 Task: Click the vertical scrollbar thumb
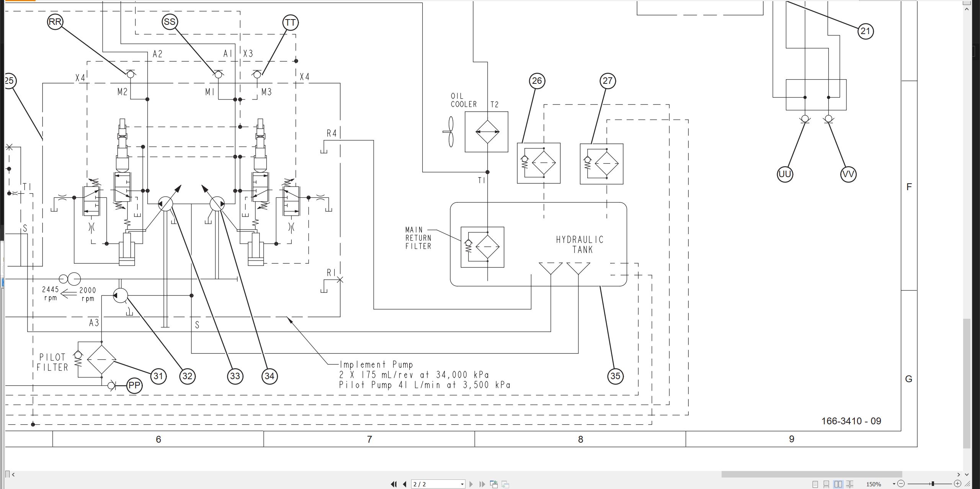pyautogui.click(x=967, y=383)
